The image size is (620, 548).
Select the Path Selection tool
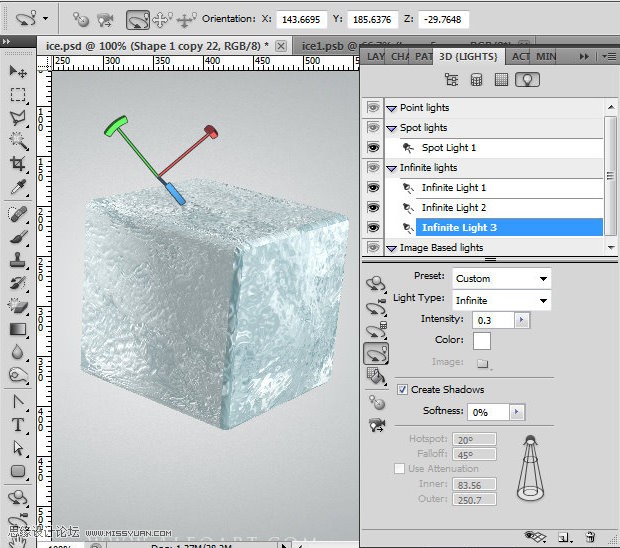click(18, 448)
